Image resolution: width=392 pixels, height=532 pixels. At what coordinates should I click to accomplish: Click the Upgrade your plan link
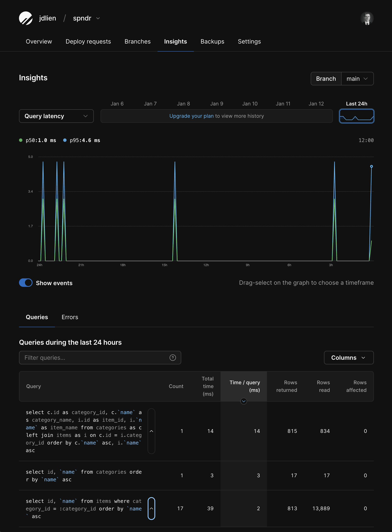[191, 116]
